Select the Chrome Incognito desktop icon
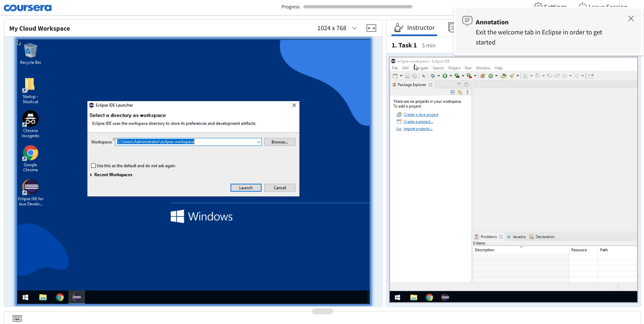Screen dimensions: 644x324 coord(30,124)
